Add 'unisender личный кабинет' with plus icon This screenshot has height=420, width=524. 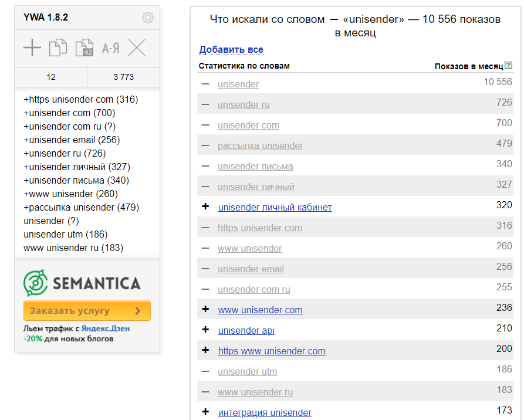205,206
